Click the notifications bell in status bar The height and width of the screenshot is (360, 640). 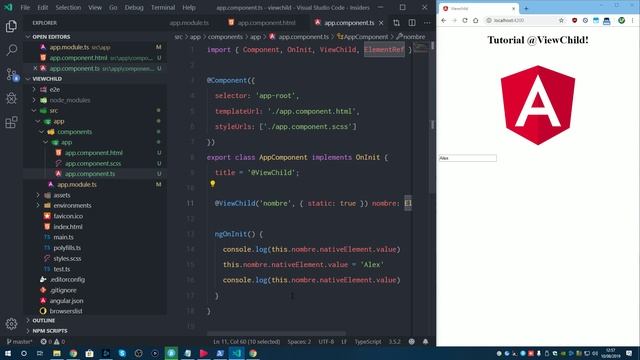pos(426,342)
